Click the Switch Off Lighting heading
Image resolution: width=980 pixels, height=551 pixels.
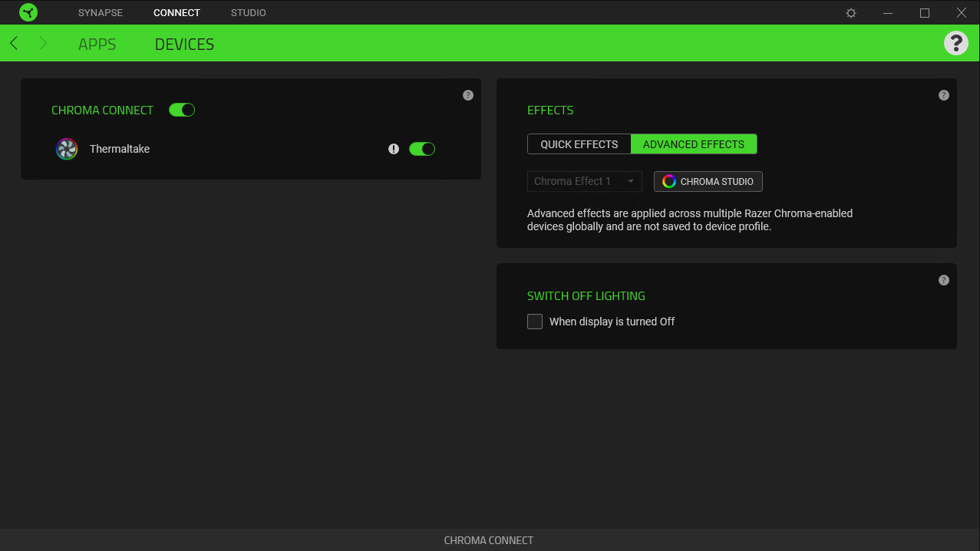[586, 296]
